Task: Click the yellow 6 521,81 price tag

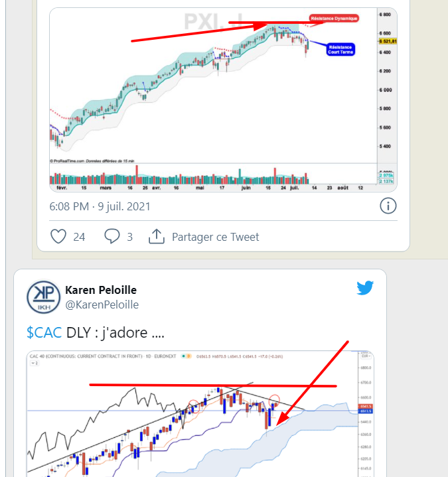Action: point(386,41)
